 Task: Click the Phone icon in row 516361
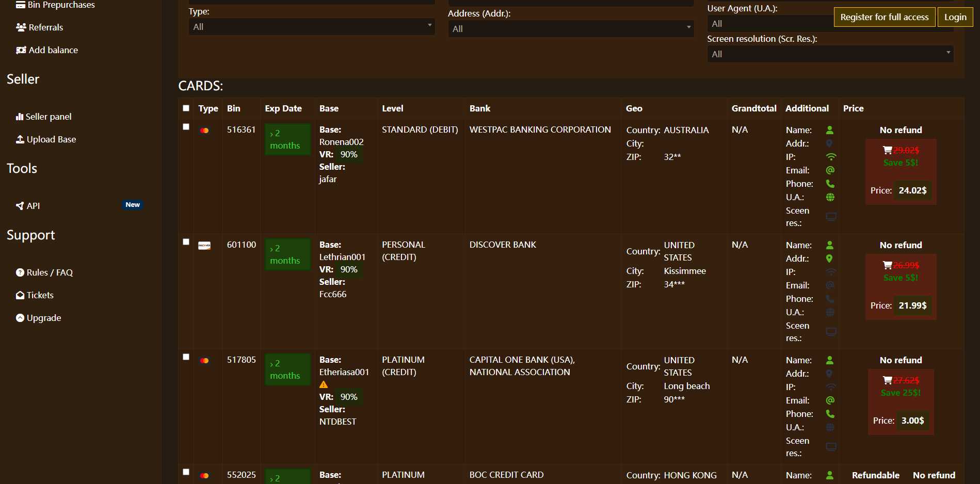pyautogui.click(x=830, y=184)
